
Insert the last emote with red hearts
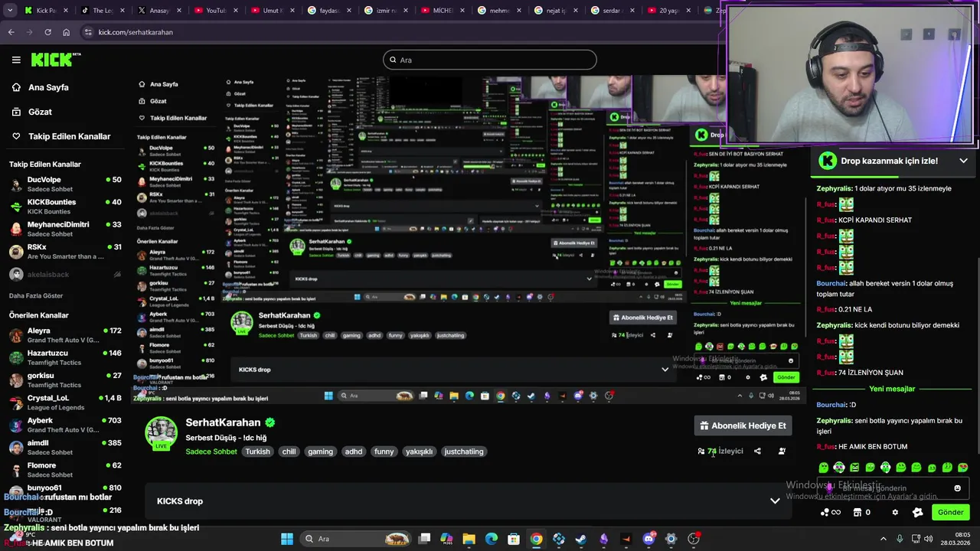962,468
